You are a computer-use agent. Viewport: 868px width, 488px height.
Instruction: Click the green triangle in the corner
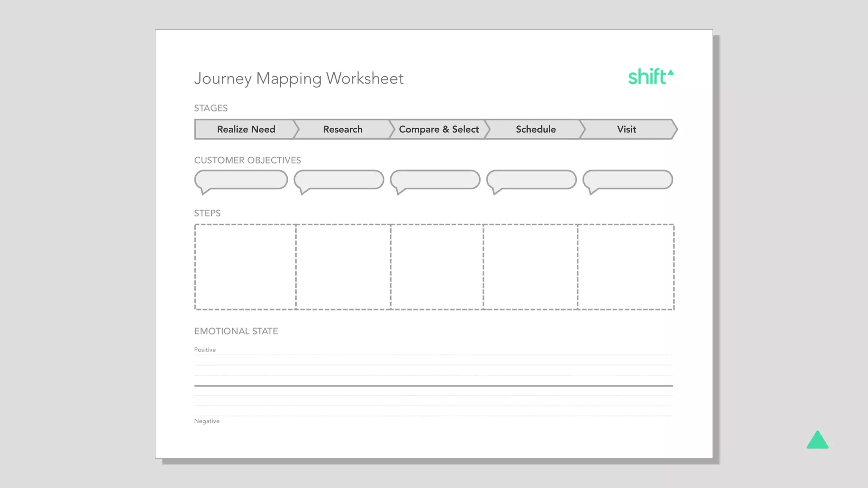(817, 441)
